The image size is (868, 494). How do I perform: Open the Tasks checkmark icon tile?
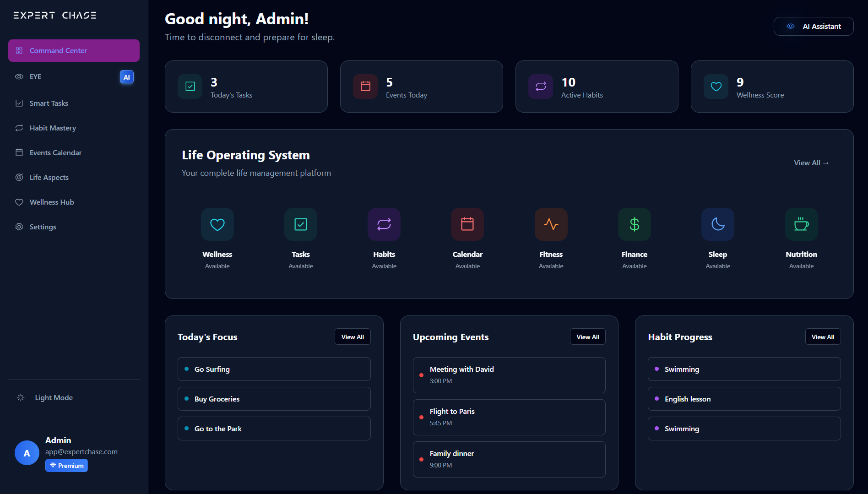(x=301, y=224)
